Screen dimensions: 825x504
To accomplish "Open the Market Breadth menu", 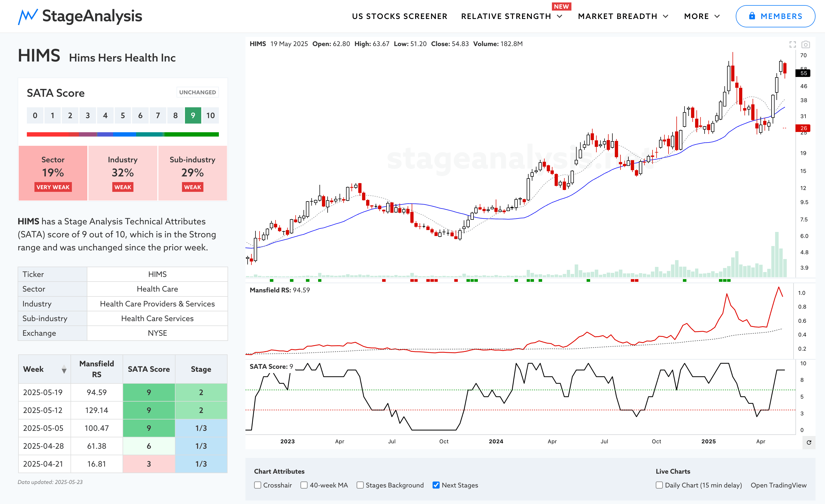I will point(618,16).
